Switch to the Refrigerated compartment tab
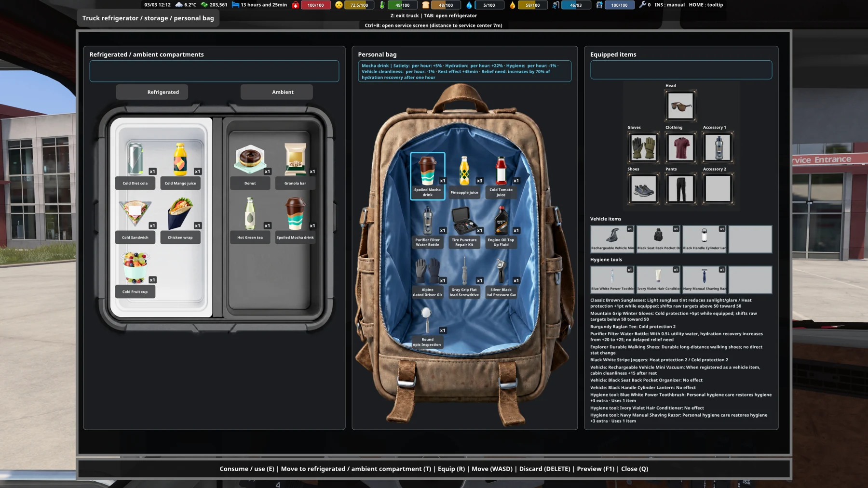 coord(152,92)
